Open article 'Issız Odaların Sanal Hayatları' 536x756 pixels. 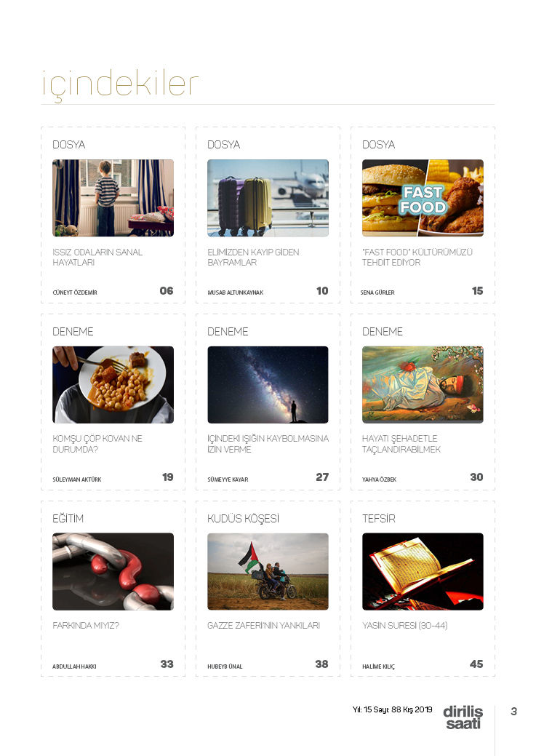97,257
